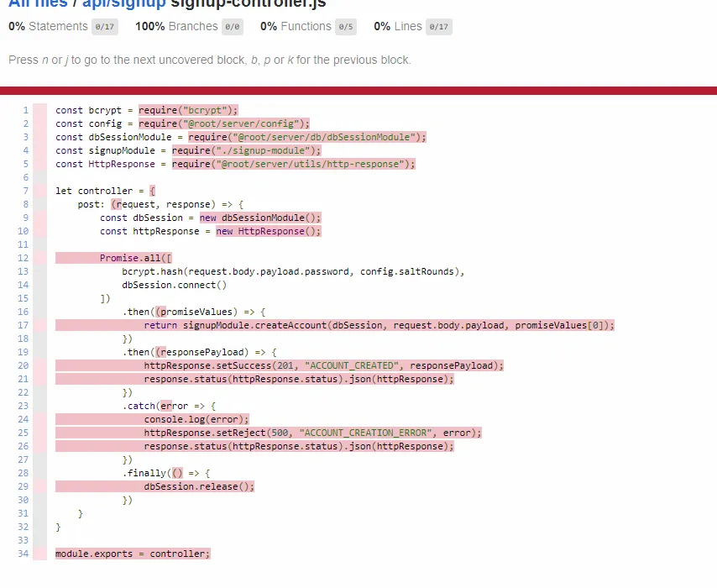Jump to line number 7 anchor
Image resolution: width=717 pixels, height=588 pixels.
[x=25, y=191]
